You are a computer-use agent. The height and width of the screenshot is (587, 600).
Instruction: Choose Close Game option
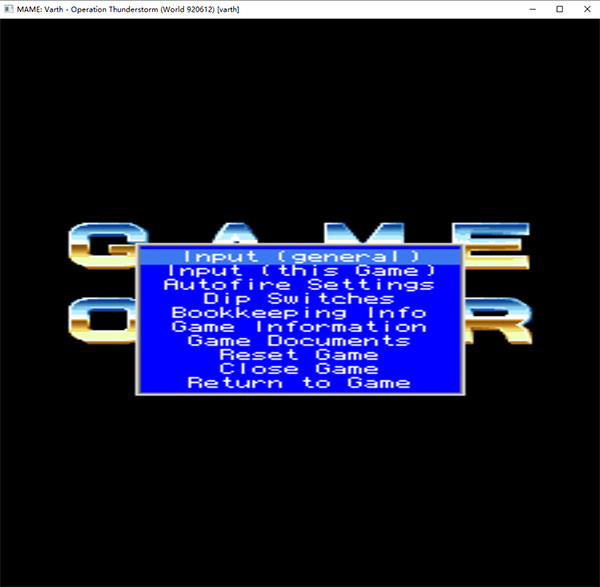pos(300,369)
